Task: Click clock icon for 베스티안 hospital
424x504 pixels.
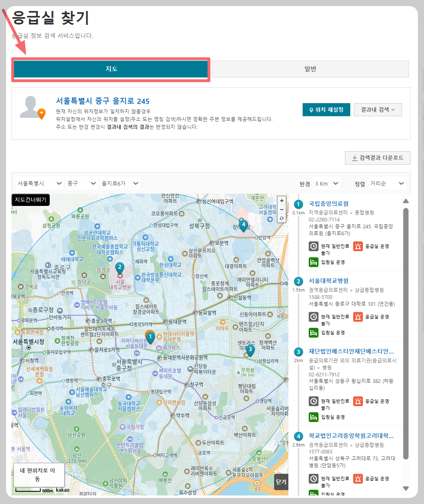Action: tap(313, 401)
